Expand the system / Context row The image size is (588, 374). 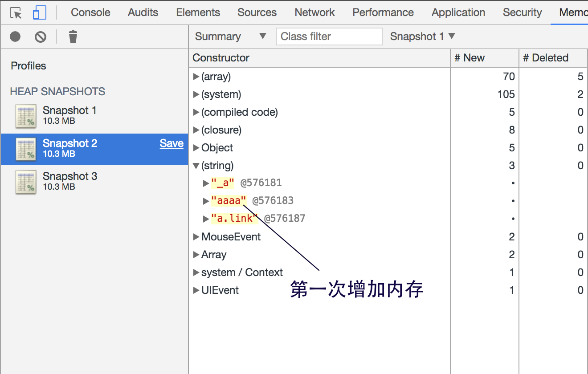196,272
